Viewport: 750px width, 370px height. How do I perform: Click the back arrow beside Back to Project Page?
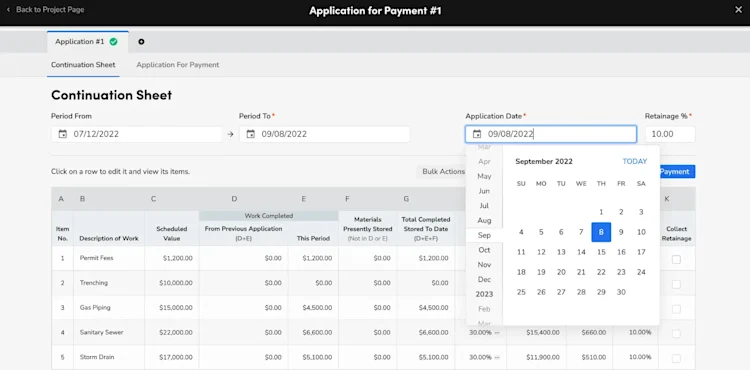click(x=8, y=10)
